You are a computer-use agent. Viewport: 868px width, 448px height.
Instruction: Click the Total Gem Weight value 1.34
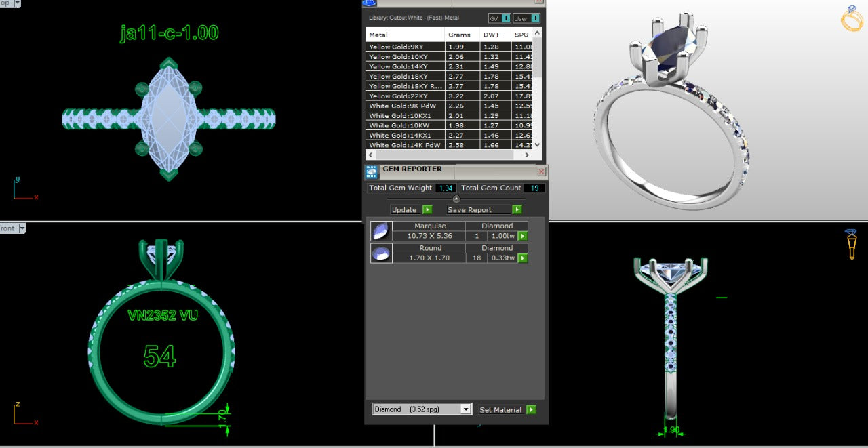click(x=446, y=188)
